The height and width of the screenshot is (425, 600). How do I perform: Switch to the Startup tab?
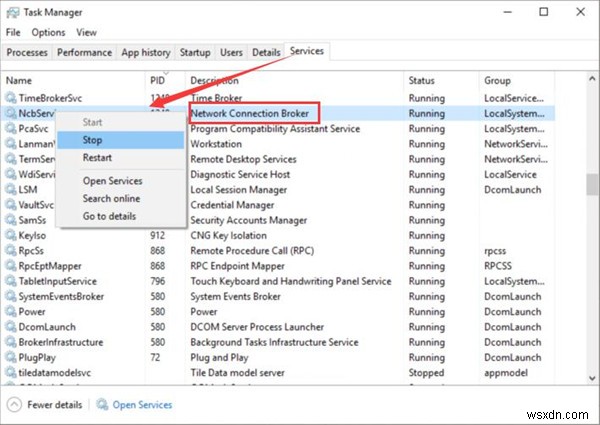click(195, 52)
